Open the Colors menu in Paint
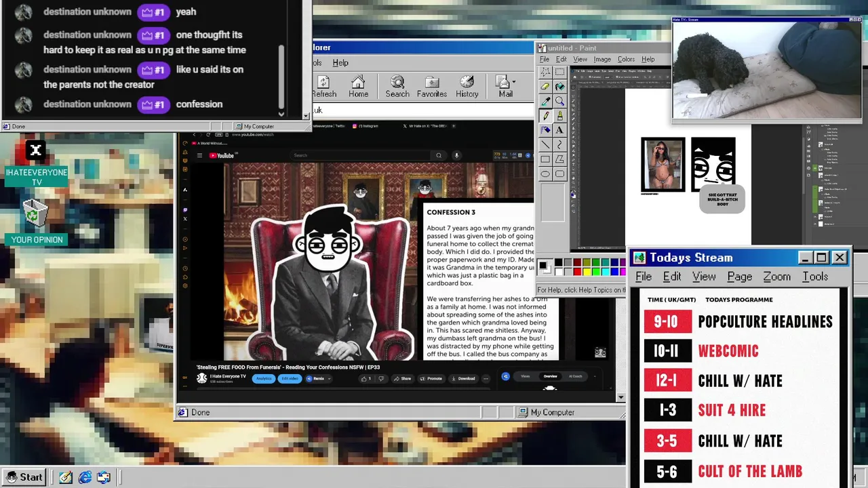Viewport: 868px width, 488px height. pos(626,59)
